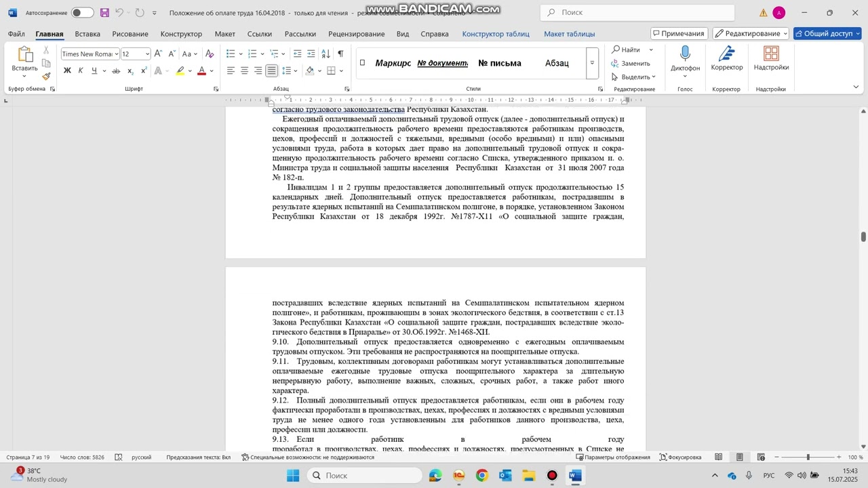Screen dimensions: 868x488
Task: Expand the Styles gallery
Action: point(592,63)
